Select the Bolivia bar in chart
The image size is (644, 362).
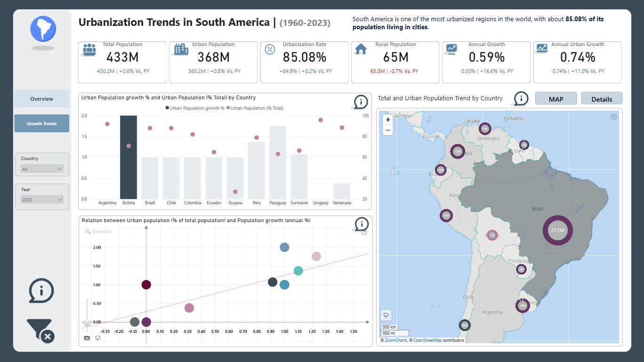click(129, 157)
